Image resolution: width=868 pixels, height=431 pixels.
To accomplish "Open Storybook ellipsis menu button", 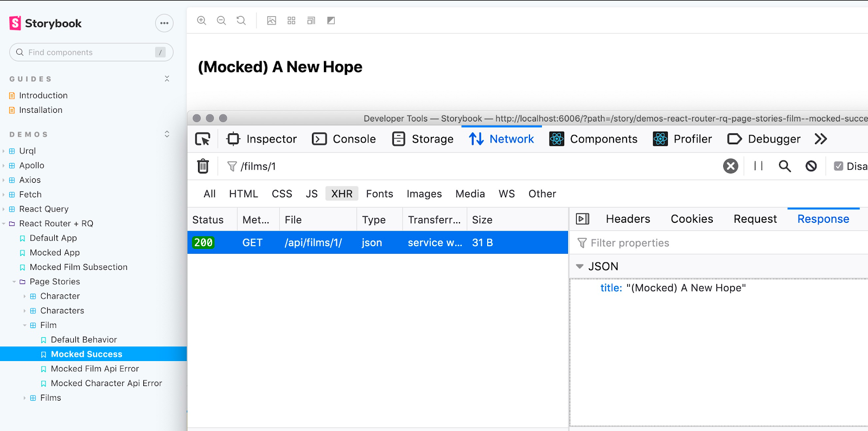I will (164, 23).
